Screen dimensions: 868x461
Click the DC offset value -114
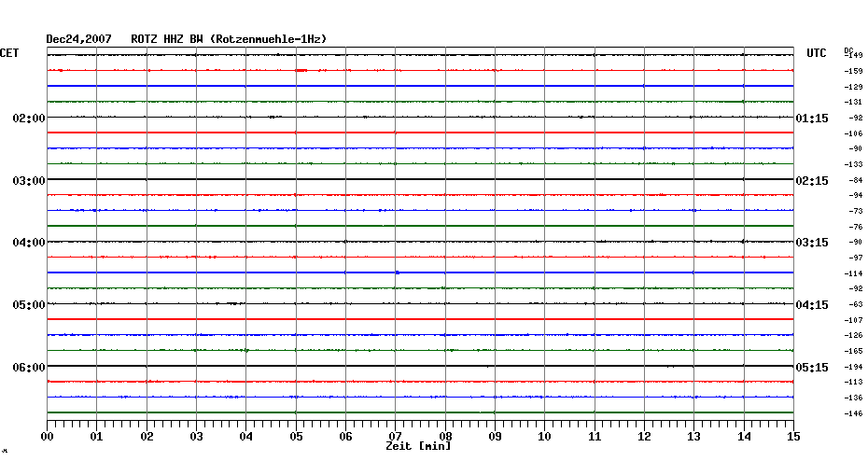854,274
